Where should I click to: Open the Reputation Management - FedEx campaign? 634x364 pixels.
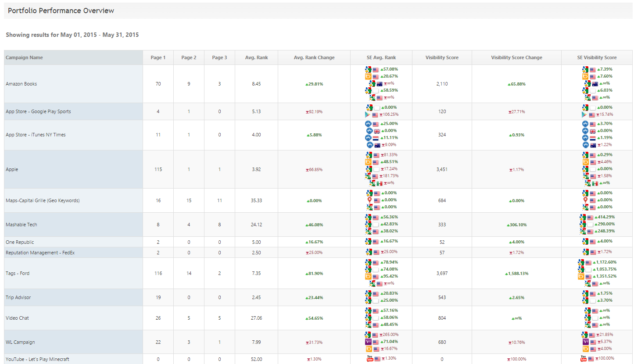pyautogui.click(x=40, y=253)
